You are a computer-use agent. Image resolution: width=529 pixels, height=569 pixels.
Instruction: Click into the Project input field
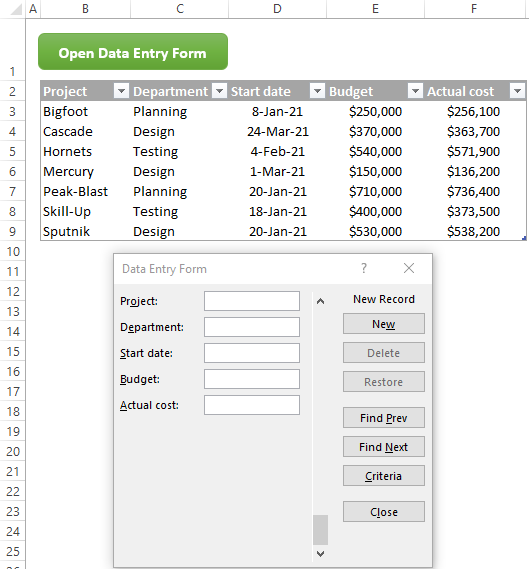click(252, 301)
